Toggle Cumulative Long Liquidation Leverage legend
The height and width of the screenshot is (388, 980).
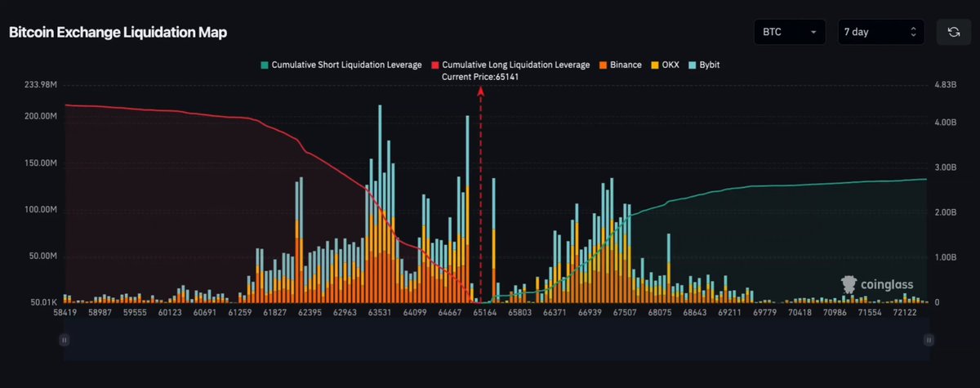(511, 64)
